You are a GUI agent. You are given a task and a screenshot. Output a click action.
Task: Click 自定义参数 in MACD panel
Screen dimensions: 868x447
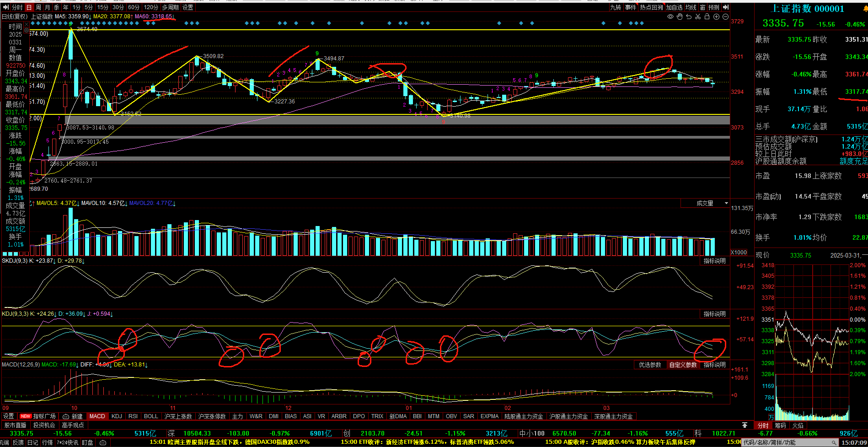[x=683, y=365]
